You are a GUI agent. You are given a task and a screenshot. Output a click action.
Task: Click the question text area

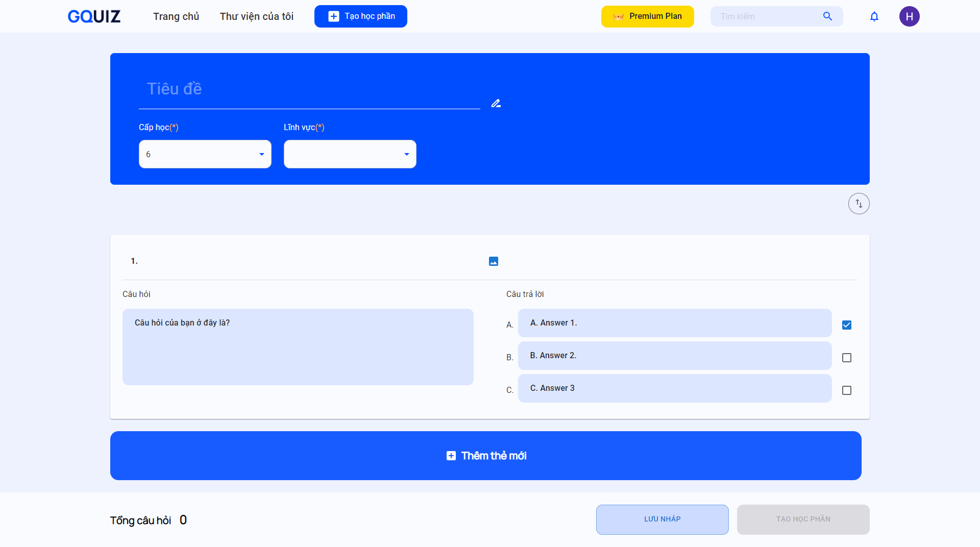click(x=298, y=347)
